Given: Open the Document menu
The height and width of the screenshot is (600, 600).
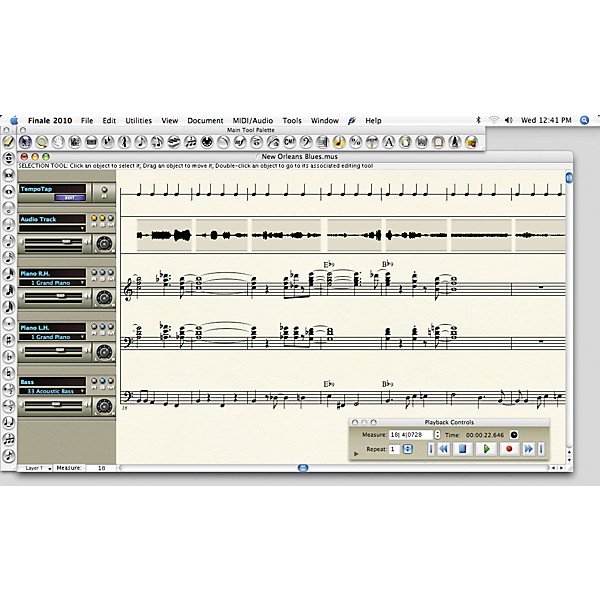Looking at the screenshot, I should click(205, 121).
